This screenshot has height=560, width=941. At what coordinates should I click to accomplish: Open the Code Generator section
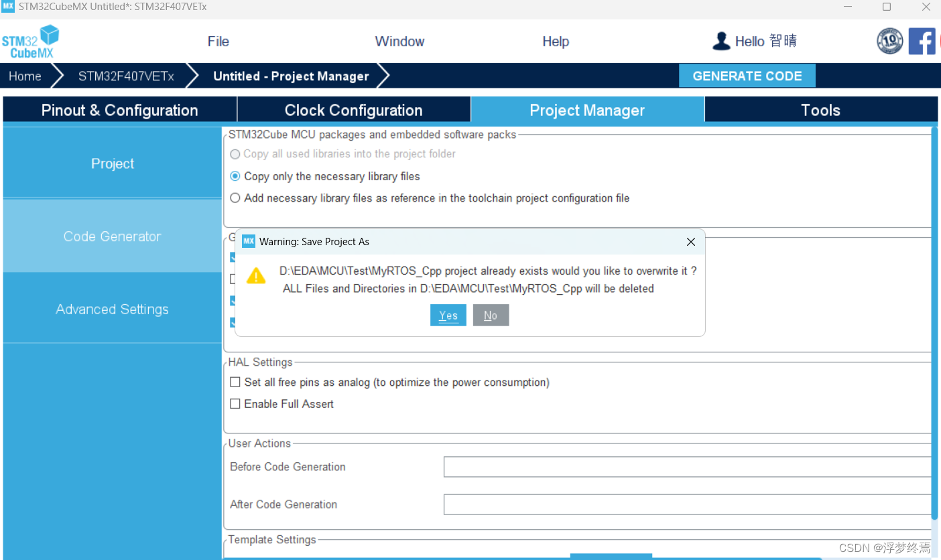click(x=113, y=236)
